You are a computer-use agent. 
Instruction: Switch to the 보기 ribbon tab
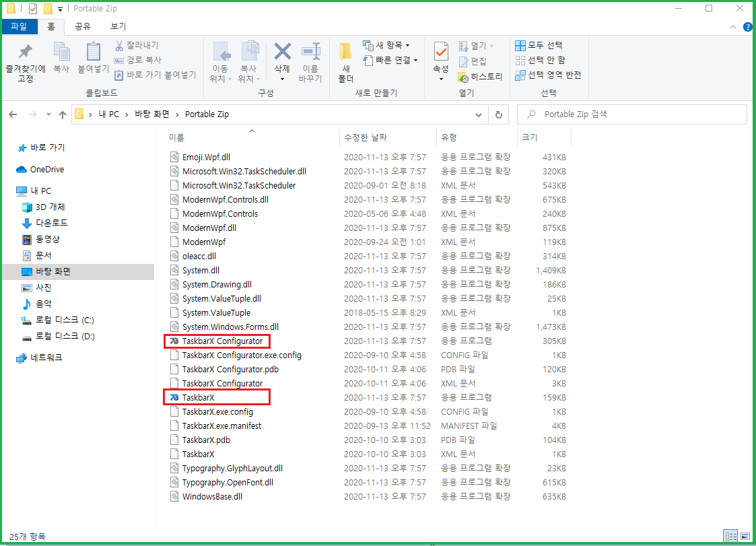coord(118,26)
